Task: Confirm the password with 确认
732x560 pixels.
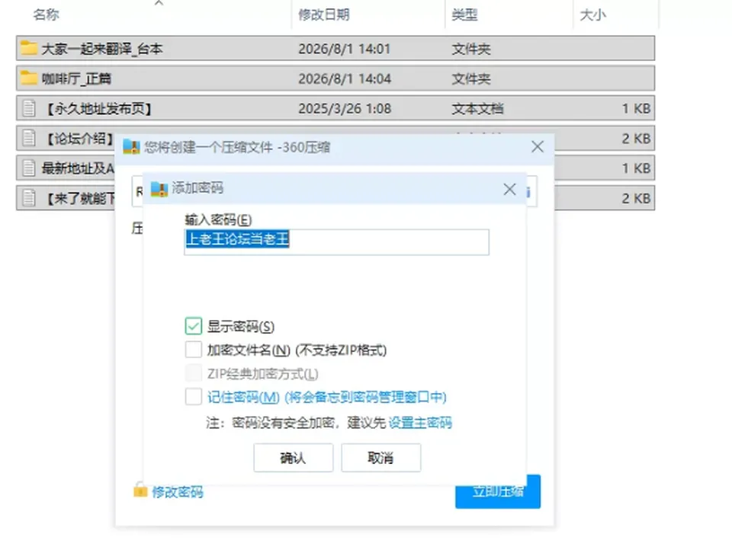Action: (293, 458)
